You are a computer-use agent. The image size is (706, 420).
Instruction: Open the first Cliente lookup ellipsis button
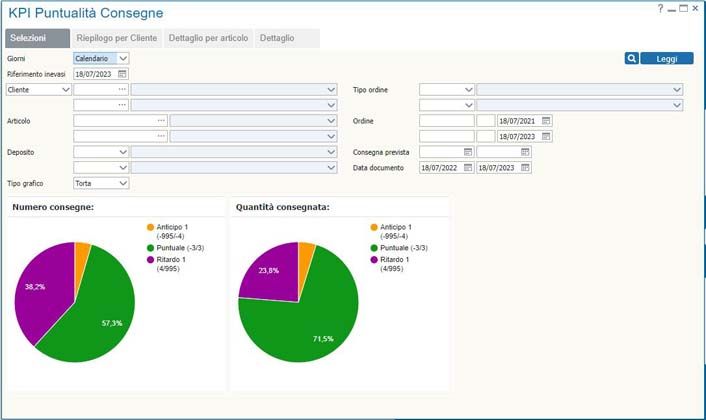pyautogui.click(x=122, y=89)
